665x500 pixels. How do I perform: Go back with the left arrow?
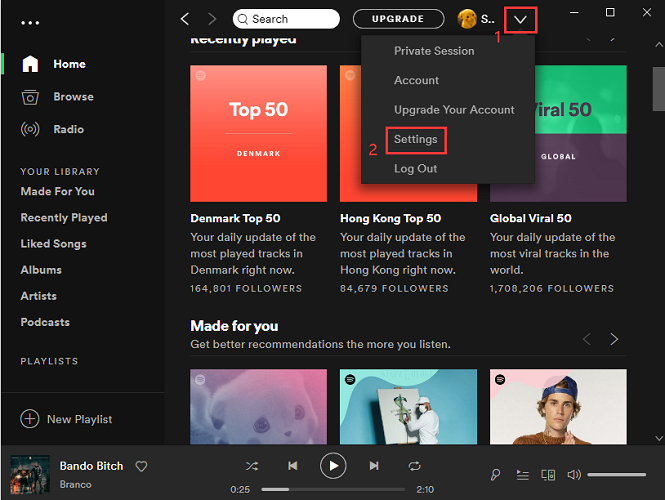pyautogui.click(x=184, y=19)
